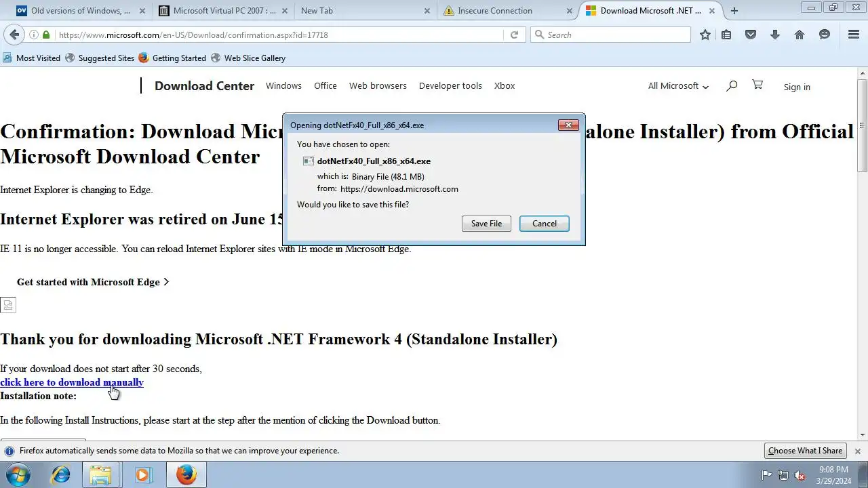Click dotNetFx40_Full_x86_x64.exe filename in dialog
Screen dimensions: 868x488
pos(374,161)
